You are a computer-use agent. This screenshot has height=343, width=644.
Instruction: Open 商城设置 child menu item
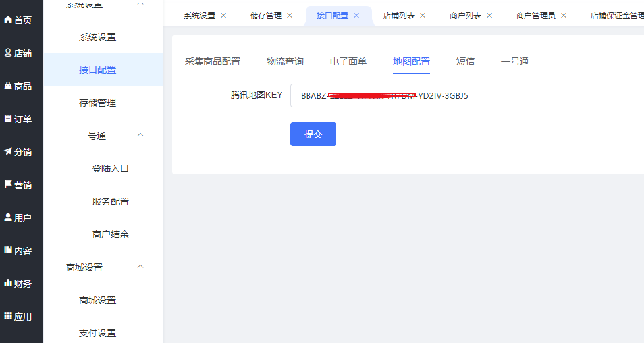click(97, 300)
